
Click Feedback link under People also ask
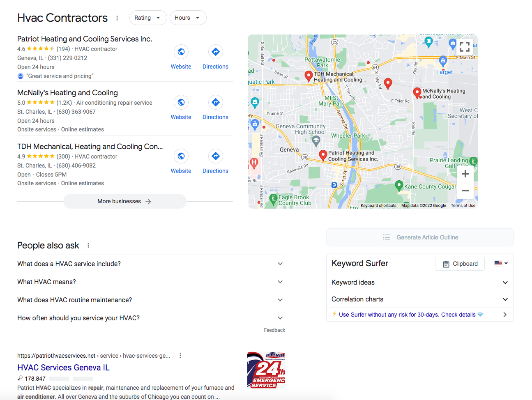pos(274,330)
